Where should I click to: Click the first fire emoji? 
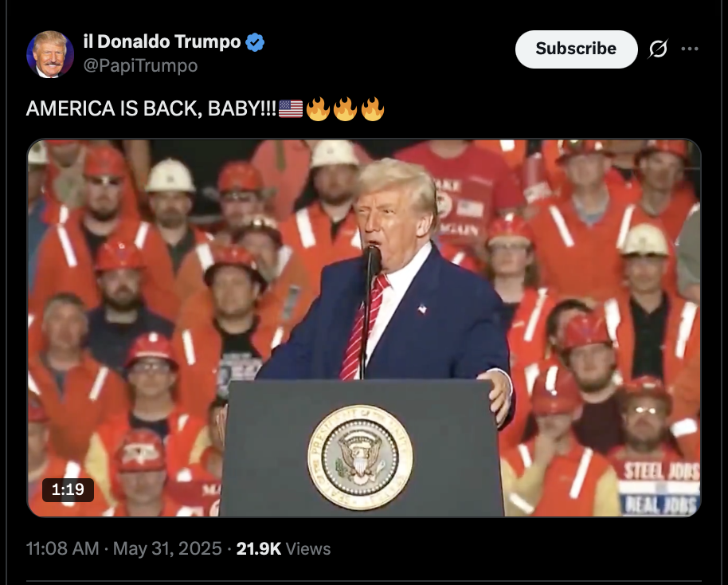tap(318, 109)
